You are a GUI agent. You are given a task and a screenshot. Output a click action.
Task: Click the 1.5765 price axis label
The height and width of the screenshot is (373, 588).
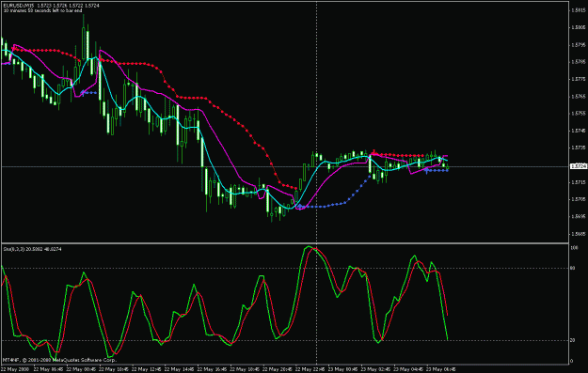pyautogui.click(x=579, y=97)
